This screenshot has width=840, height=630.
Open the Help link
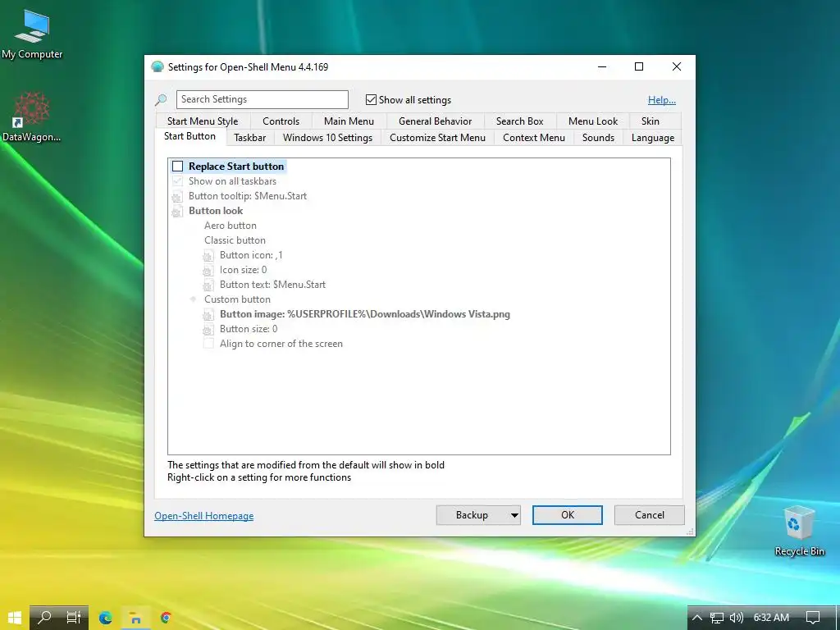coord(662,99)
